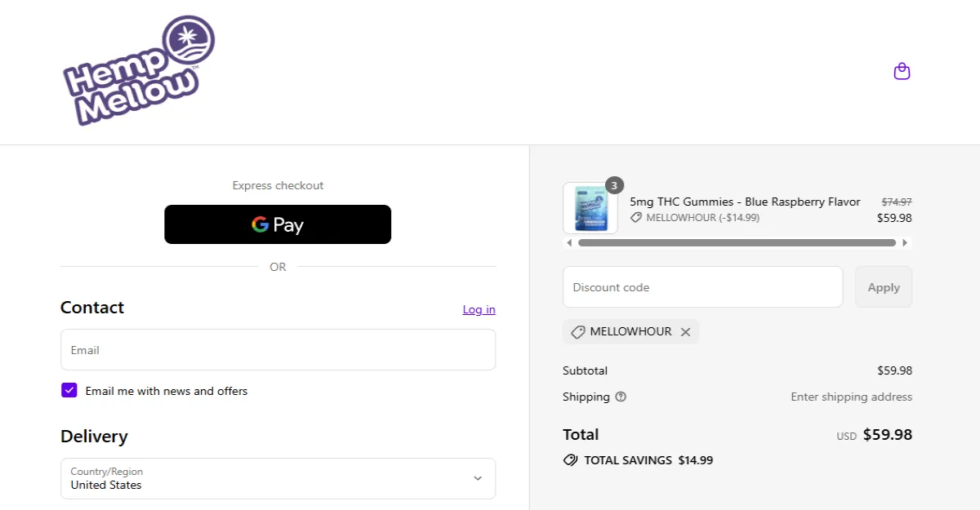Click the quantity badge showing 3

pos(613,184)
